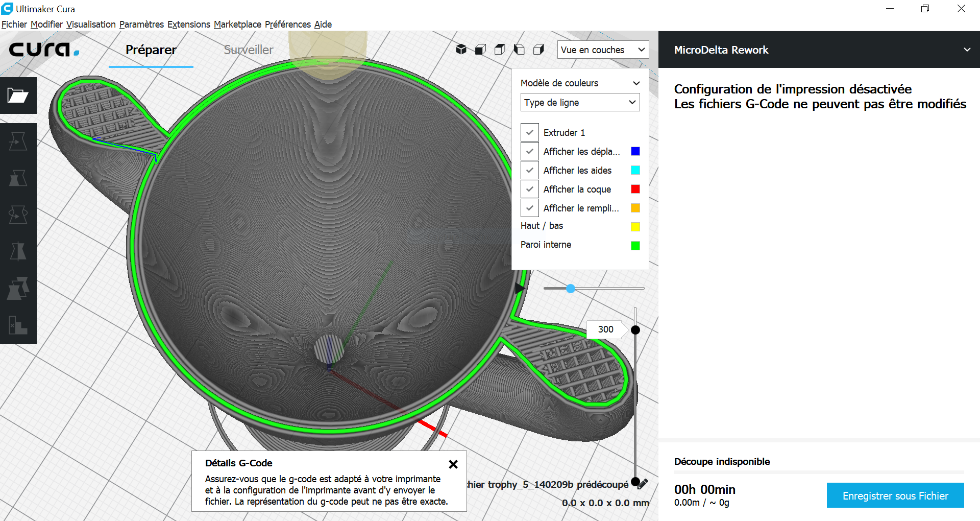Toggle Afficher la coque checkbox
The height and width of the screenshot is (521, 980).
(530, 189)
